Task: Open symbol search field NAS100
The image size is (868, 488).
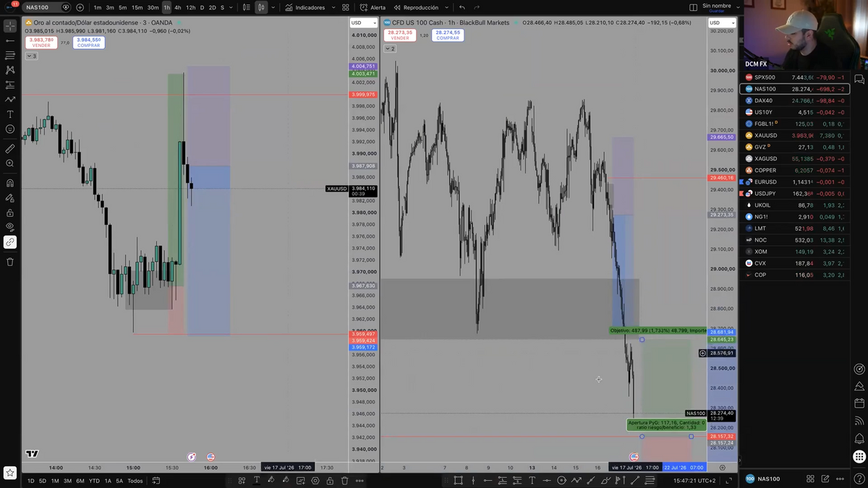Action: (x=48, y=7)
